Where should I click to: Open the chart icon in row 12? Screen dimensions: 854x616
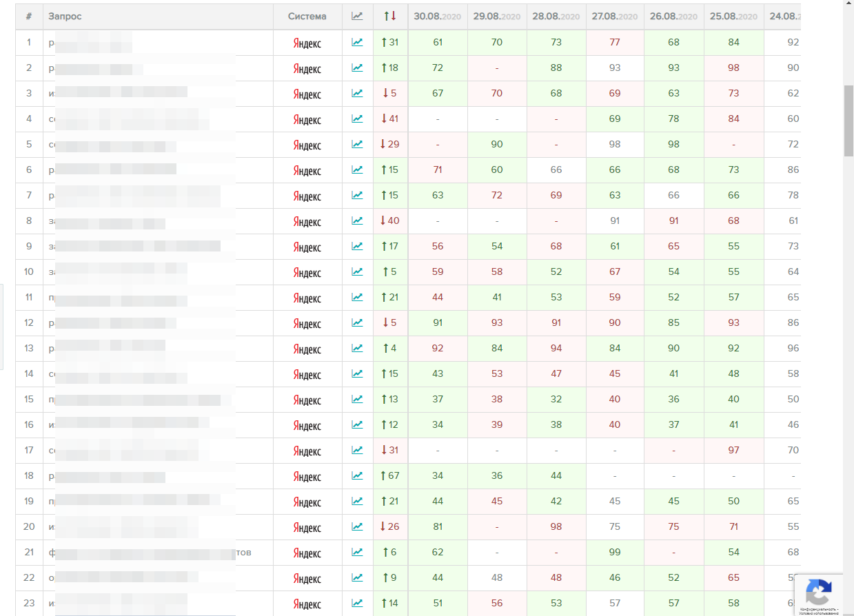357,322
